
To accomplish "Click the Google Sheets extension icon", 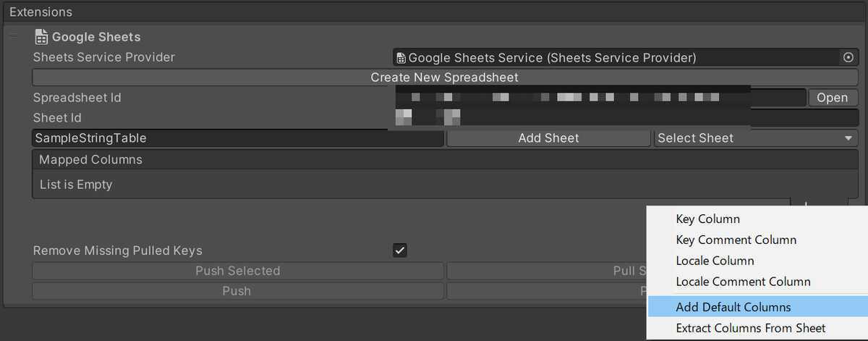I will tap(41, 37).
